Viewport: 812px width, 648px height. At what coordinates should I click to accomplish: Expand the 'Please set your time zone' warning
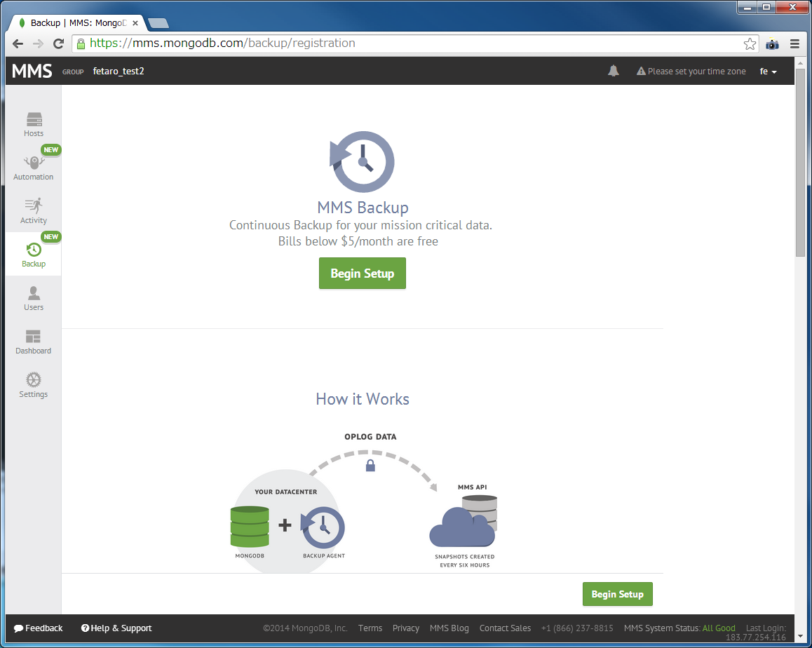(691, 71)
